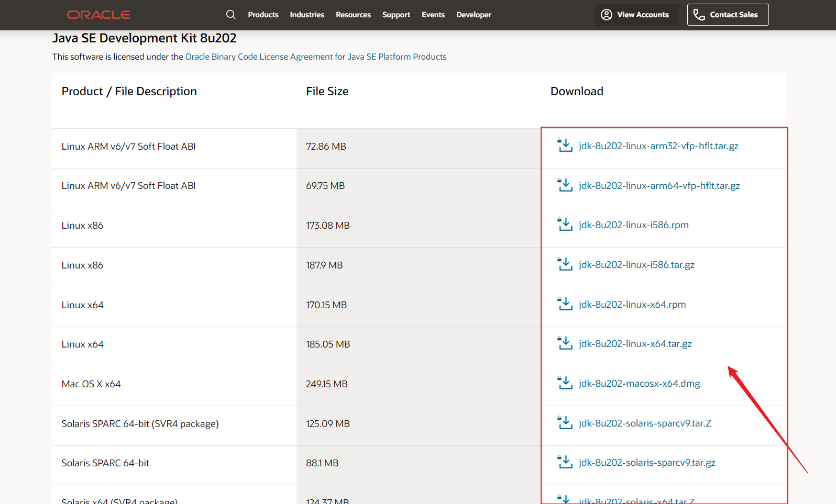Screen dimensions: 836x504
Task: Click download icon for jdk-8u202-macosx-x64.dmg
Action: pos(565,383)
